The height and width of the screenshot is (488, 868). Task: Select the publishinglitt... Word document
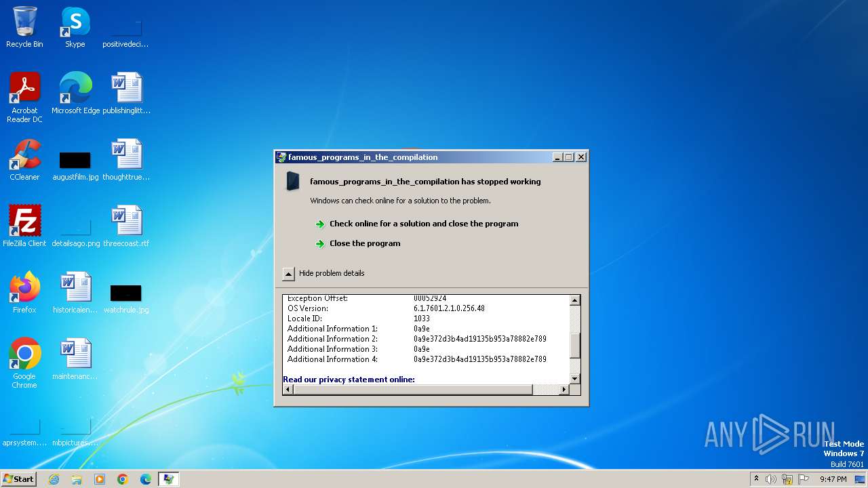coord(126,94)
